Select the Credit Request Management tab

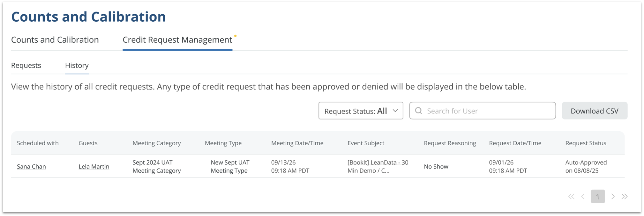[177, 40]
